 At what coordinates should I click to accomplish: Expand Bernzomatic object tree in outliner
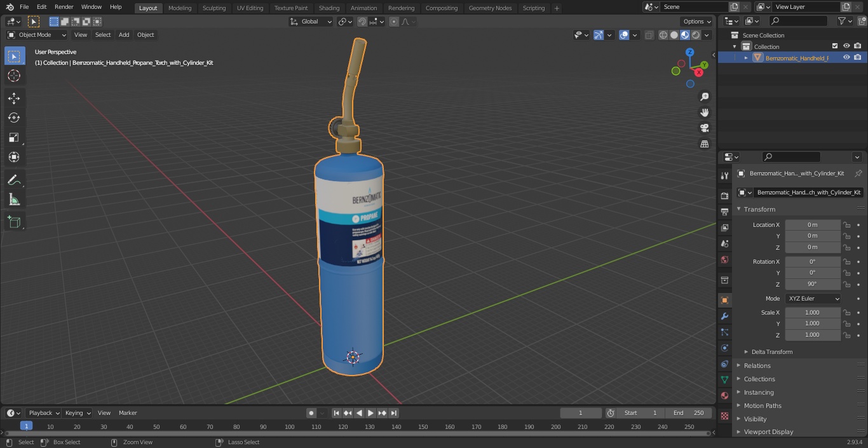[x=746, y=58]
